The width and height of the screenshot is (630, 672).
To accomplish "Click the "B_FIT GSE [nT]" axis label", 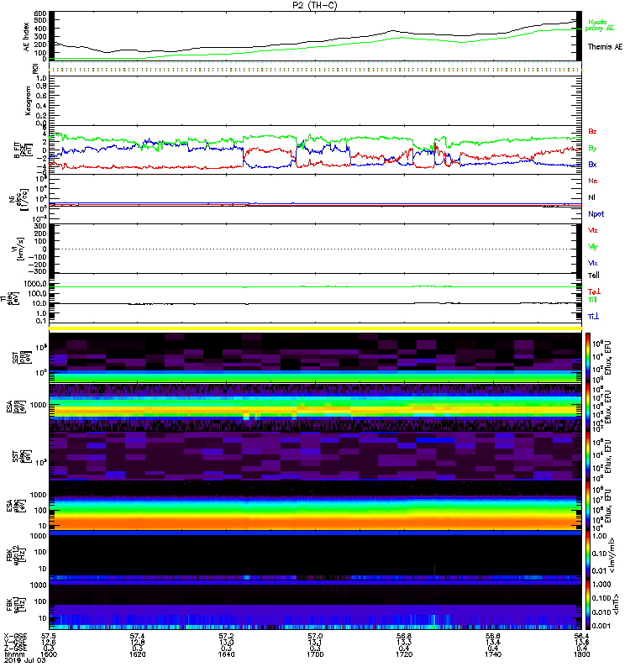I will tap(22, 150).
